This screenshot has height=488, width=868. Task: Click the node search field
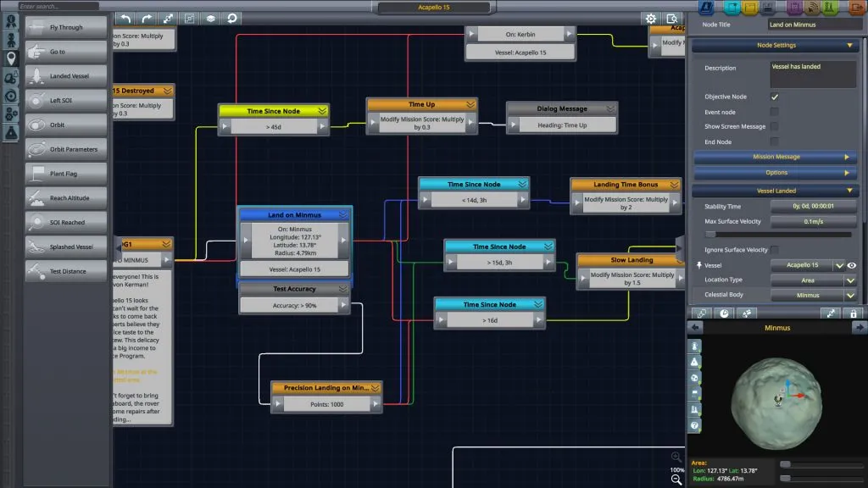pyautogui.click(x=58, y=6)
